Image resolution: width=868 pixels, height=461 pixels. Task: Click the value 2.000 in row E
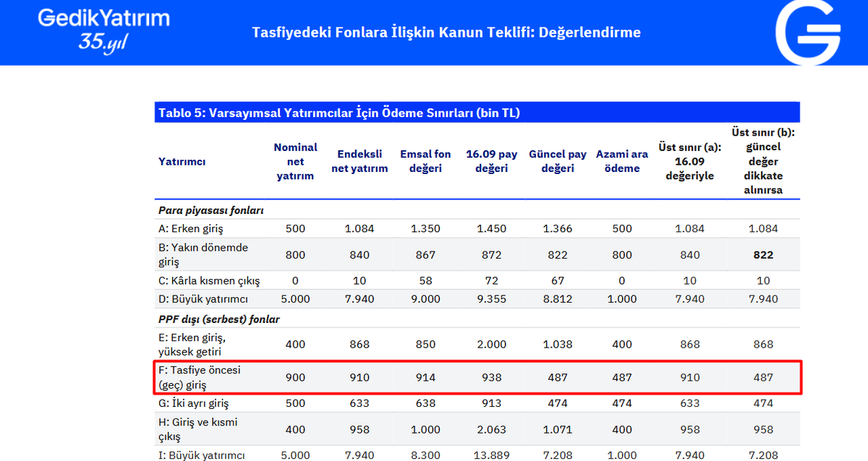coord(492,345)
